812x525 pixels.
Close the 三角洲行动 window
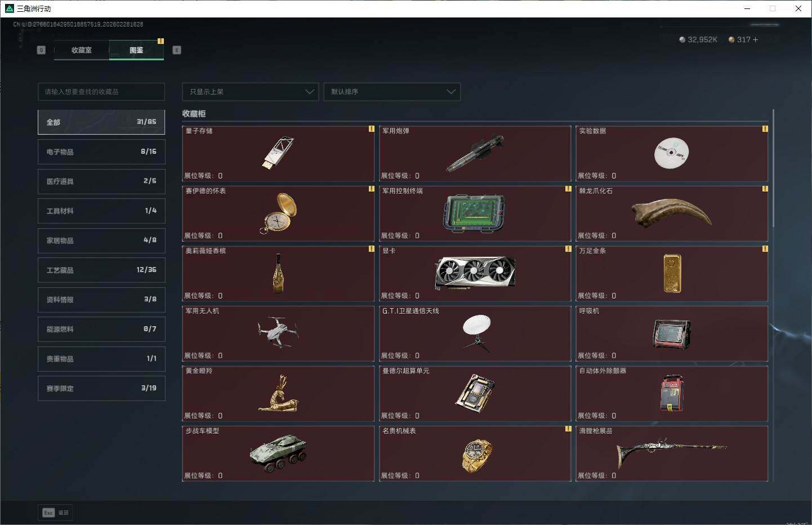[x=798, y=8]
